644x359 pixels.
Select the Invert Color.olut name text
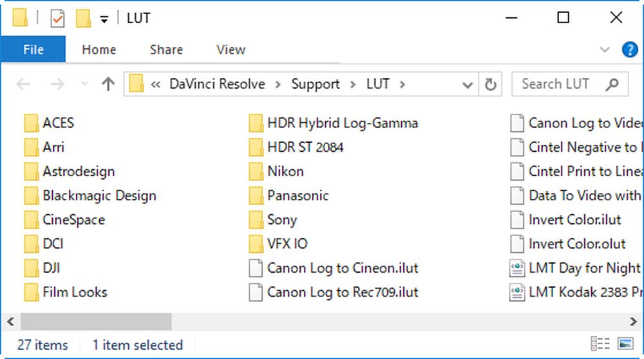[x=577, y=244]
